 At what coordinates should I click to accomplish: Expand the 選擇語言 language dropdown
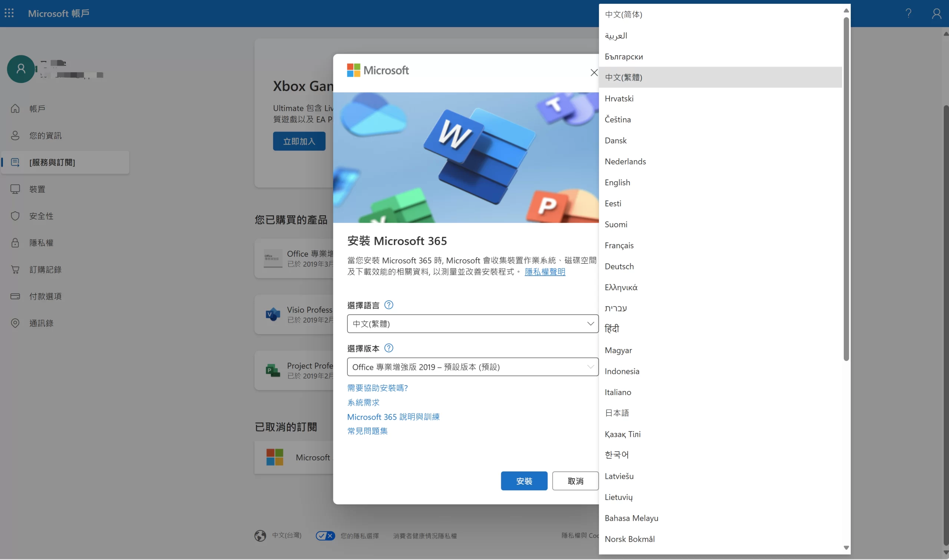[x=472, y=324]
